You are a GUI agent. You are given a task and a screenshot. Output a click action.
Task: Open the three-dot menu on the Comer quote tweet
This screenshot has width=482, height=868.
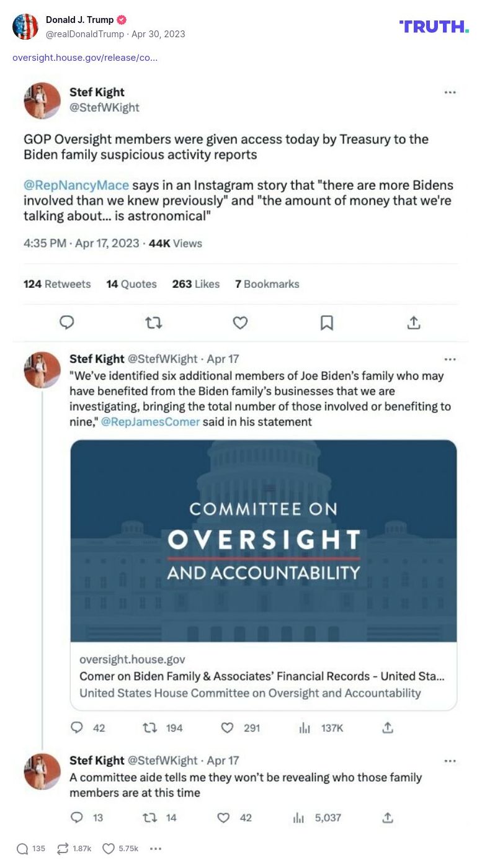(x=450, y=359)
